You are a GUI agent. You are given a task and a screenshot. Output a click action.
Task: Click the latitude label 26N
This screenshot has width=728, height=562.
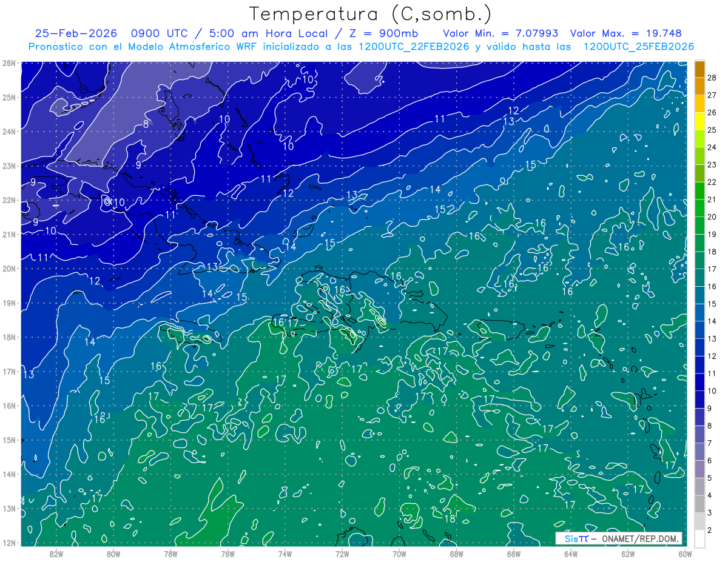(8, 63)
